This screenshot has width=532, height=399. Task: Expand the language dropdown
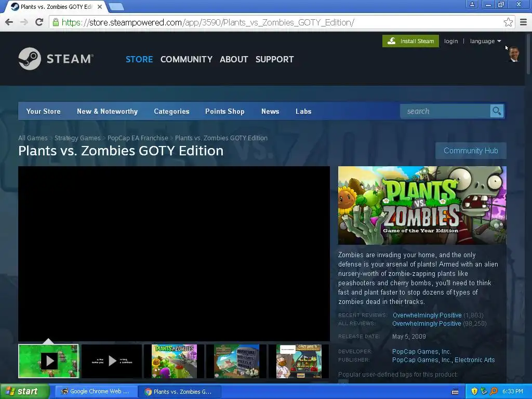(486, 41)
